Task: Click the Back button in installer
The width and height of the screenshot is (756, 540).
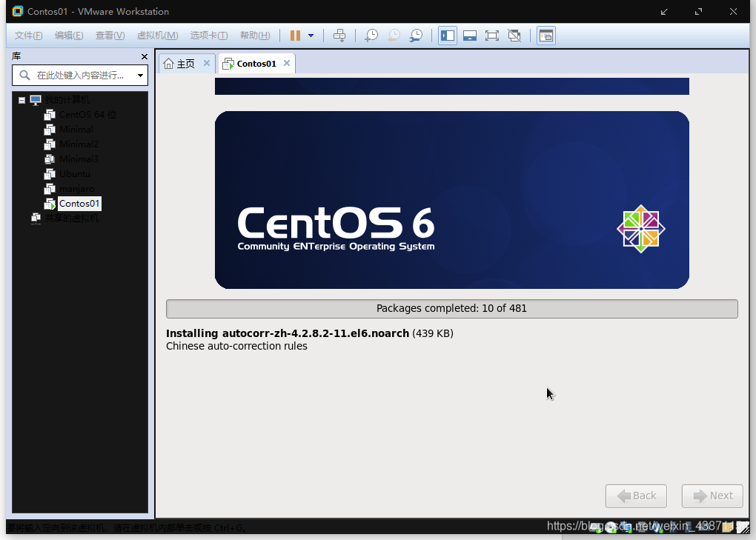Action: [636, 496]
